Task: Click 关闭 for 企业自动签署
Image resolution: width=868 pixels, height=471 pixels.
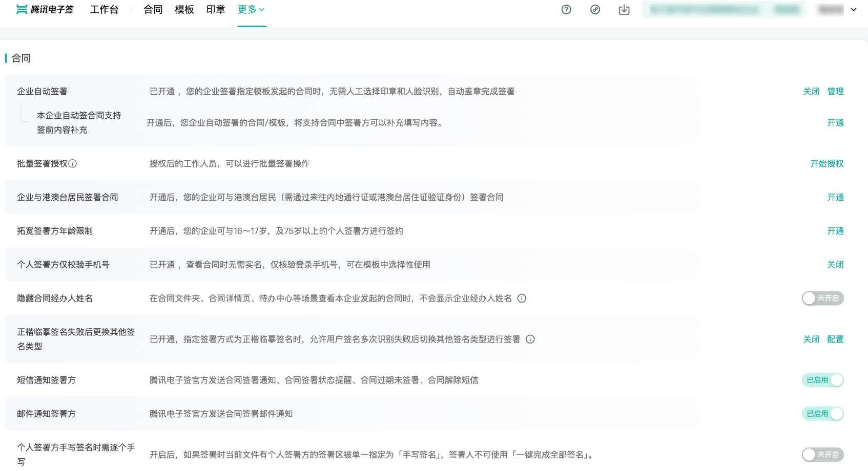Action: [811, 92]
